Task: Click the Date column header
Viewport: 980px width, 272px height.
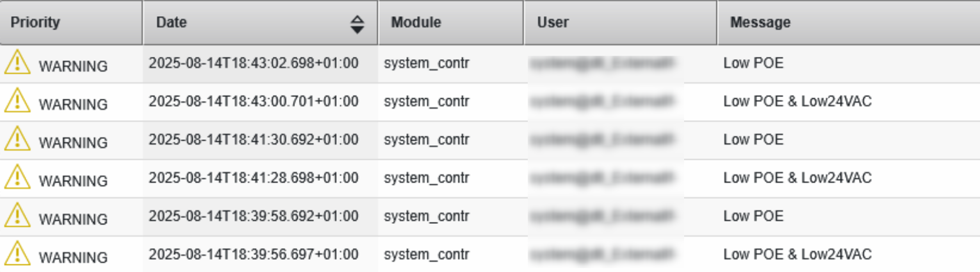Action: pyautogui.click(x=172, y=22)
